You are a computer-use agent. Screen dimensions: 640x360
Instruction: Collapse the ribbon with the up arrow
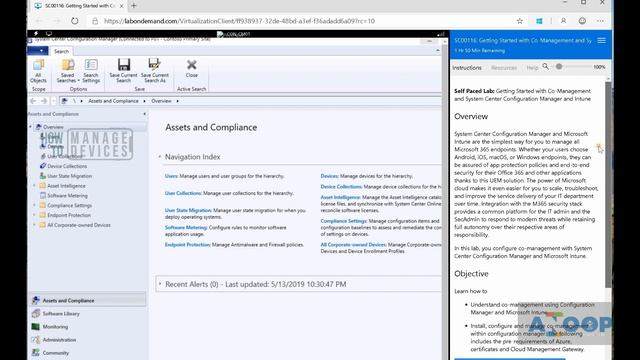point(438,51)
